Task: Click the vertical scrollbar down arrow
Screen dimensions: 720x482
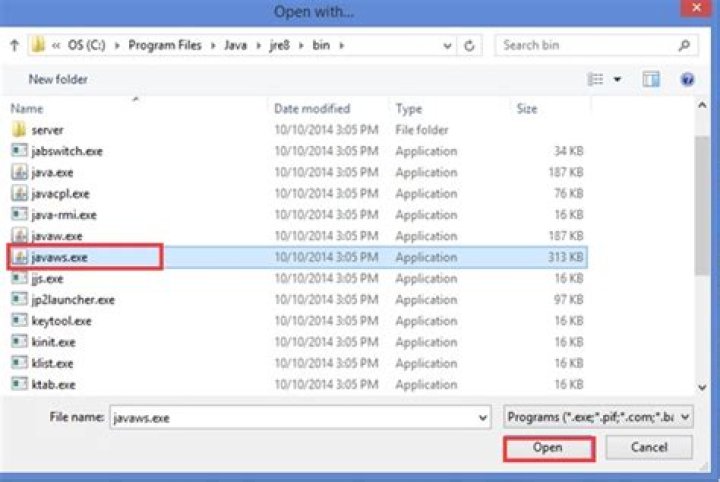Action: pyautogui.click(x=702, y=386)
